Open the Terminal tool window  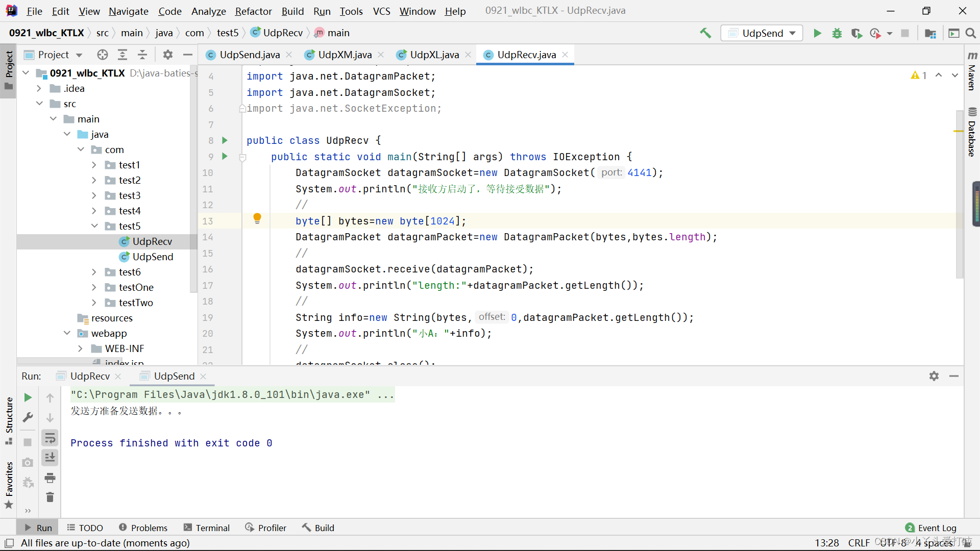[207, 528]
